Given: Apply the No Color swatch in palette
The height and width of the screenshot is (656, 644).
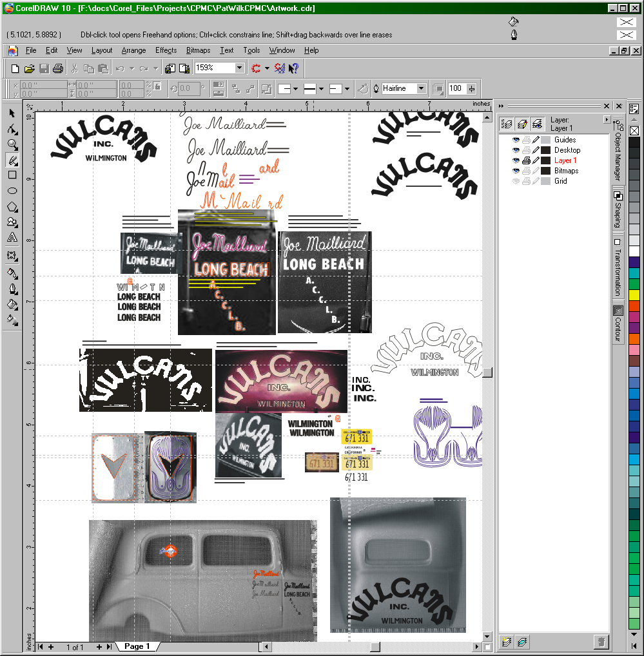Looking at the screenshot, I should pyautogui.click(x=634, y=131).
